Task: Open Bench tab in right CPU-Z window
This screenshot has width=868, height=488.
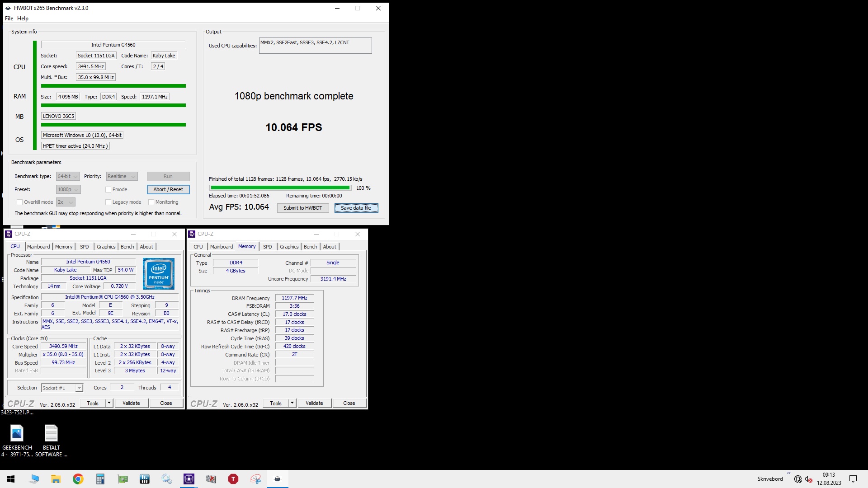Action: coord(310,247)
